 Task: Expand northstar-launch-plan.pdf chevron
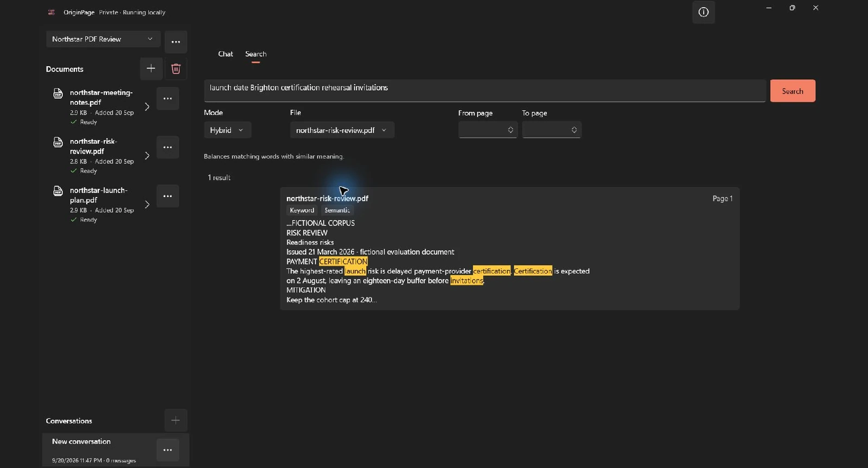point(147,204)
